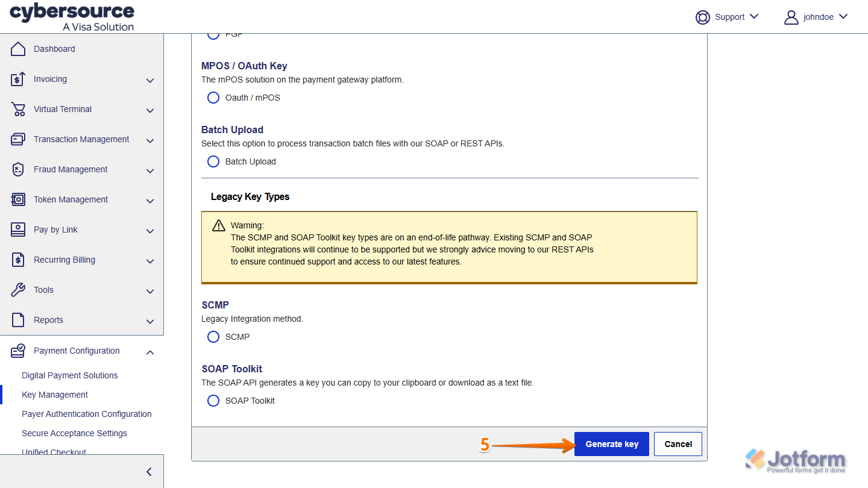Click the Cybersource logo

tap(72, 17)
